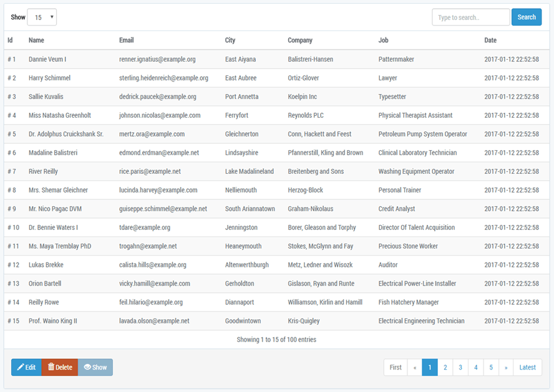Select pagination page 1
Screen dimensions: 554x392
tap(430, 367)
